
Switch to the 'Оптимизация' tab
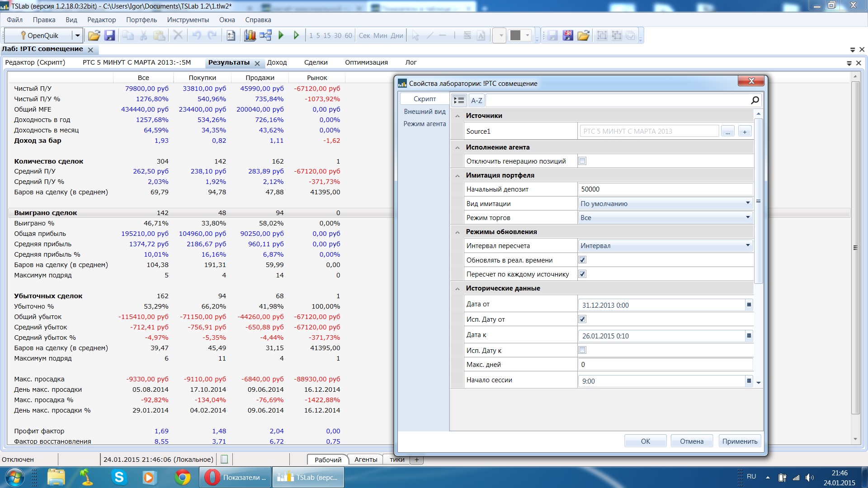366,62
